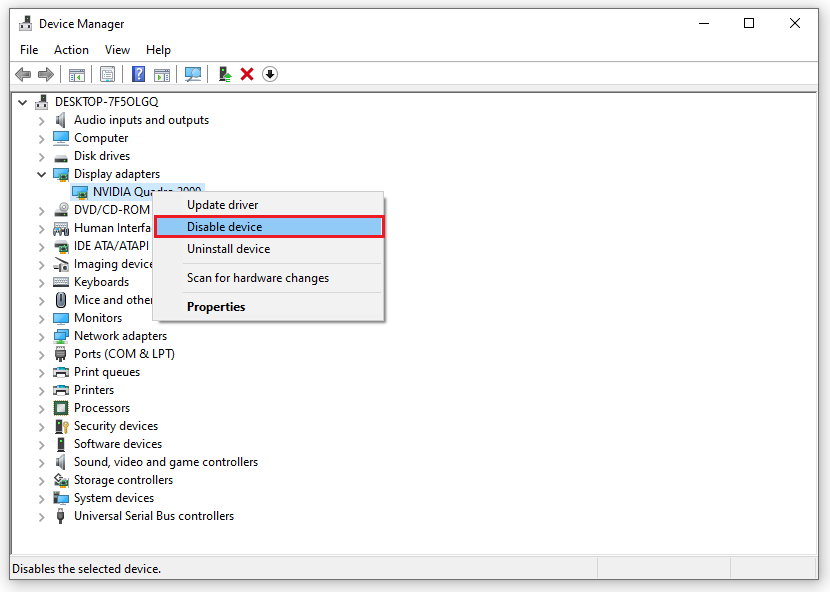This screenshot has width=830, height=592.
Task: Expand the Network adapters category
Action: [41, 335]
